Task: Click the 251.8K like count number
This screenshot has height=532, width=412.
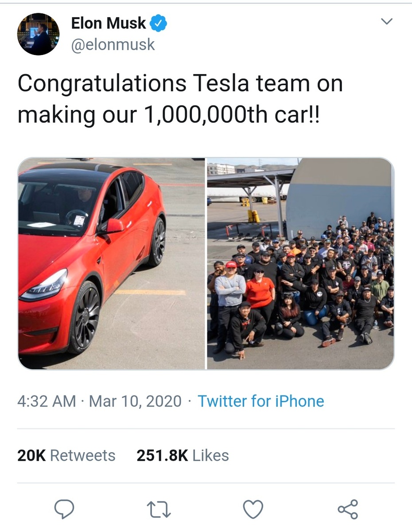Action: [x=162, y=455]
